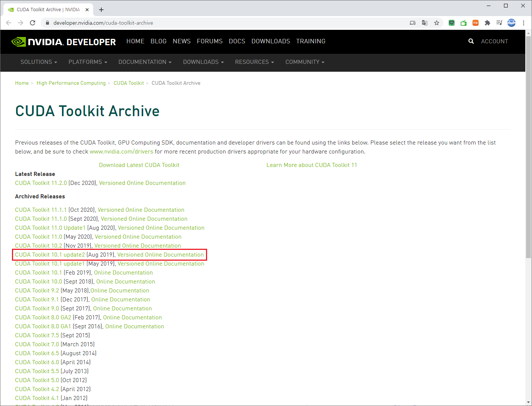Open CUDA Toolkit 10.2 link
This screenshot has height=406, width=532.
point(39,246)
